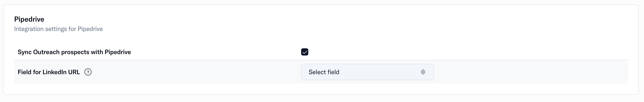Click the up-down chevron icon in Select field
The width and height of the screenshot is (644, 102).
[423, 72]
